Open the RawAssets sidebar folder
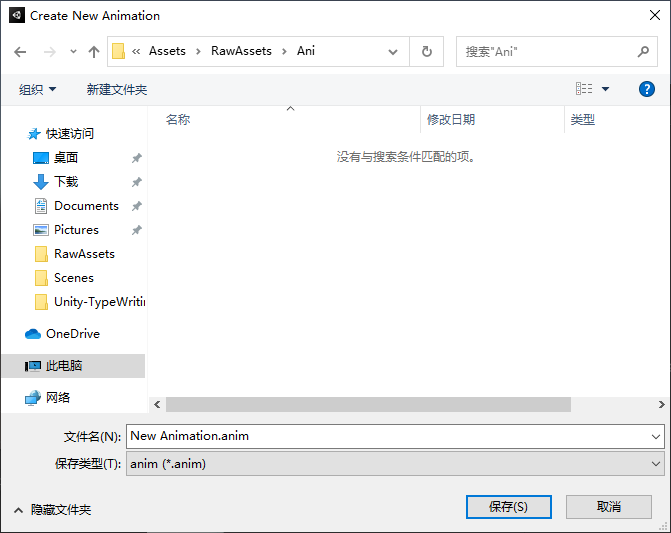The width and height of the screenshot is (671, 533). pos(84,254)
